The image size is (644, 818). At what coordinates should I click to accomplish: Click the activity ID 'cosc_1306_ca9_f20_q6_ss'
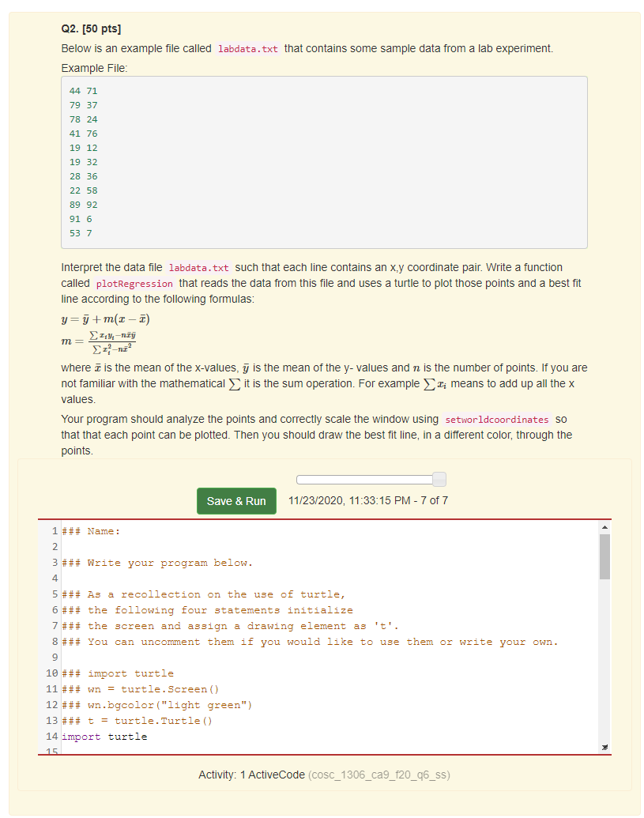[379, 775]
